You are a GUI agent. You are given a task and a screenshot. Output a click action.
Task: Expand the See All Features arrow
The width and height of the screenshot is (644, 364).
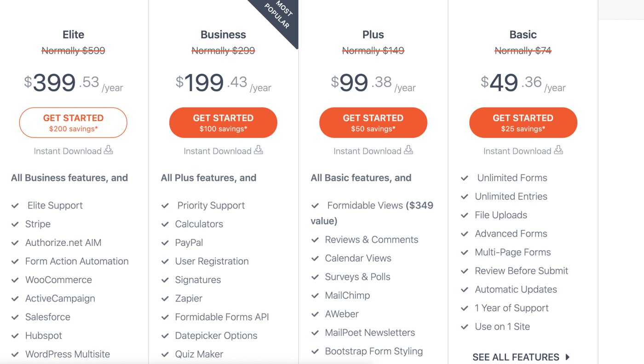coord(568,357)
